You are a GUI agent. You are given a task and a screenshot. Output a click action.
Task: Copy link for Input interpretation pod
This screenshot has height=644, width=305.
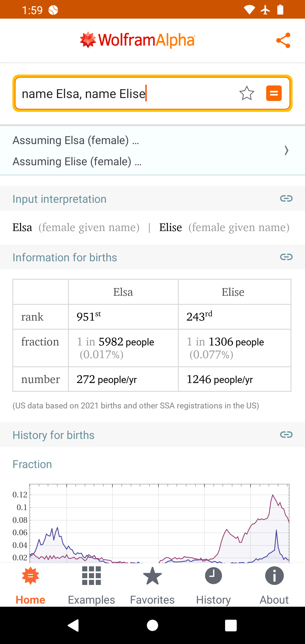click(286, 199)
